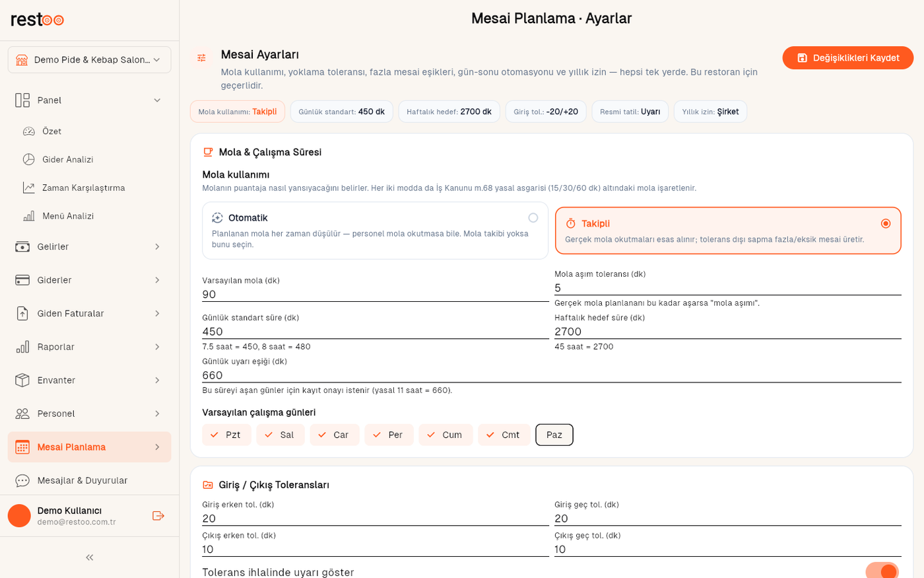Toggle the Sal working day
The width and height of the screenshot is (924, 578).
(280, 435)
